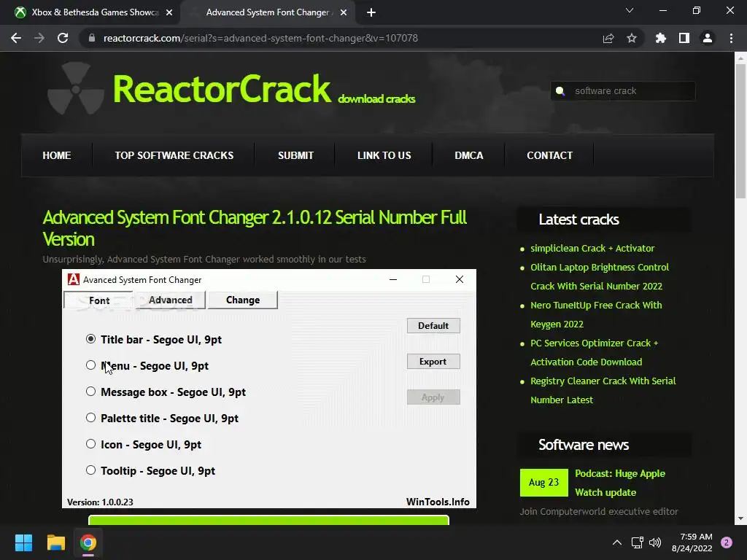Screen dimensions: 747x560
Task: Go to the SUBMIT page
Action: (295, 155)
